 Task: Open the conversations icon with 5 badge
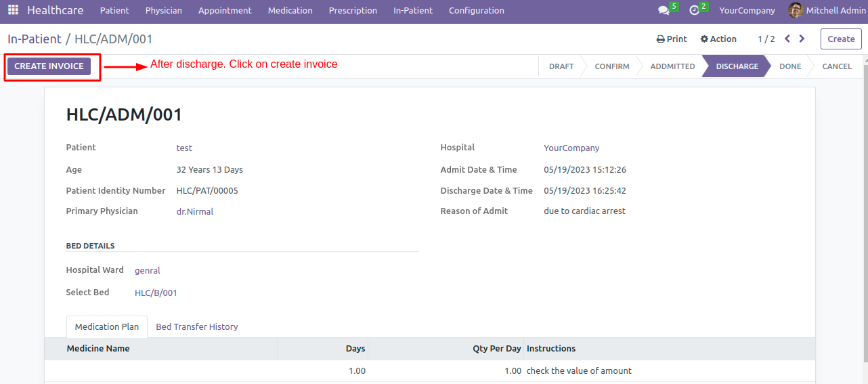664,11
